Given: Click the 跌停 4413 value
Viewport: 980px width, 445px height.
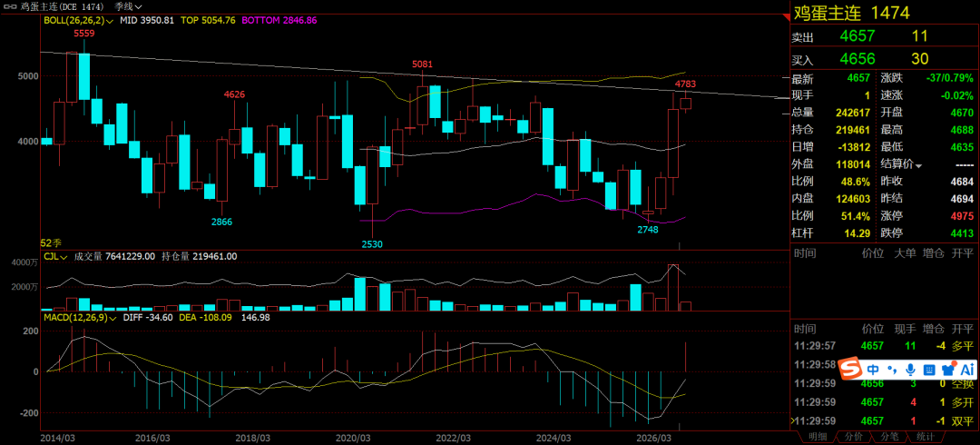Looking at the screenshot, I should [963, 233].
